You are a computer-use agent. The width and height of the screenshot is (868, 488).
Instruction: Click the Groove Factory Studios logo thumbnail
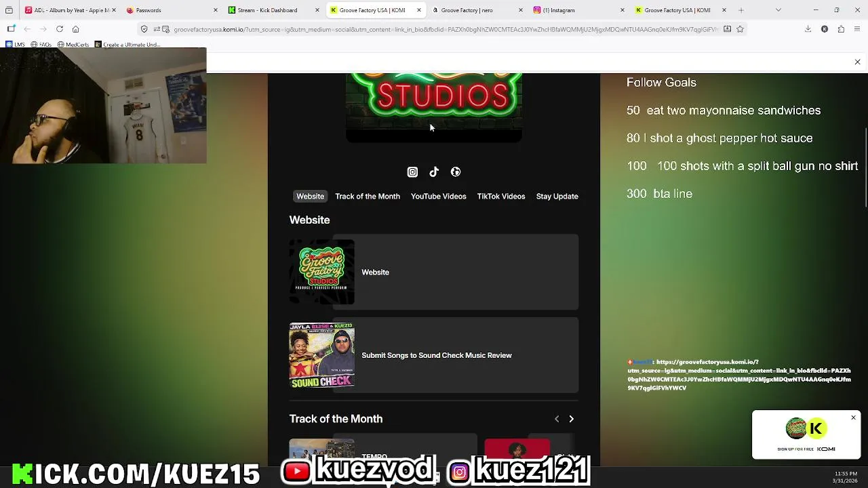[322, 272]
